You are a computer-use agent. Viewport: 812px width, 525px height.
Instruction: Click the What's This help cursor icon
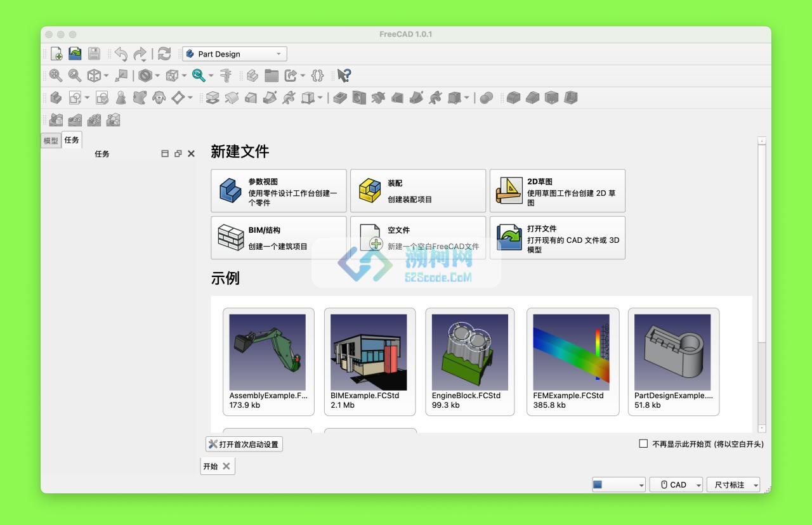[344, 75]
